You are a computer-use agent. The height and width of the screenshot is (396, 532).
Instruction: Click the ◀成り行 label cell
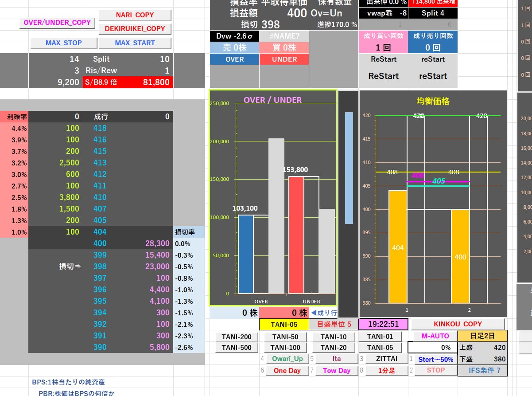(x=323, y=313)
